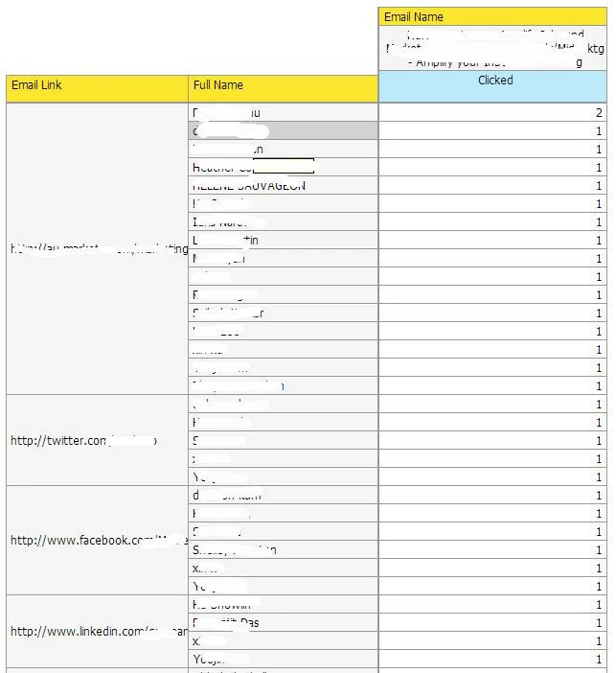
Task: Select the name cell ending in Das
Action: coord(283,622)
